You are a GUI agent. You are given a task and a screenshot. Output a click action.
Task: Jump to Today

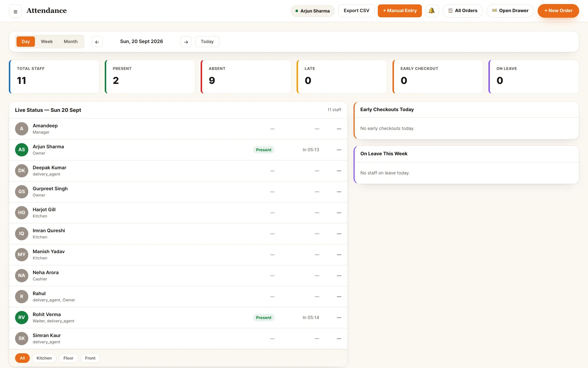pos(207,42)
